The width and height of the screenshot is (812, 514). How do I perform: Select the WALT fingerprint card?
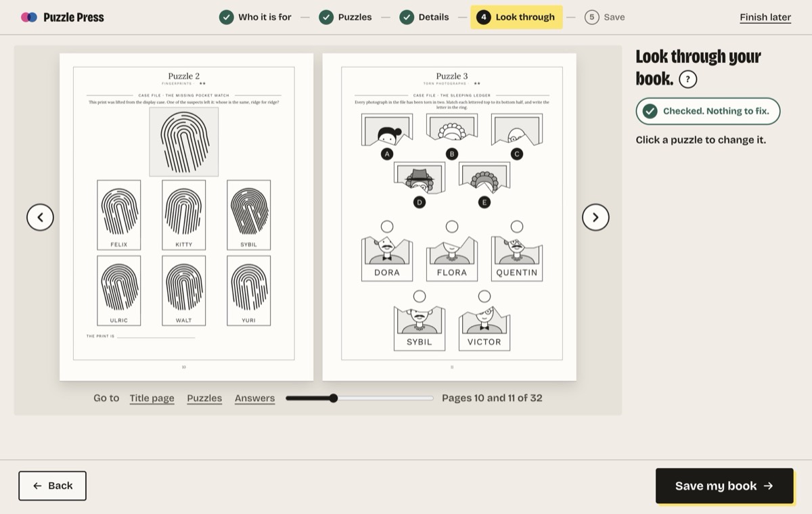click(x=184, y=291)
